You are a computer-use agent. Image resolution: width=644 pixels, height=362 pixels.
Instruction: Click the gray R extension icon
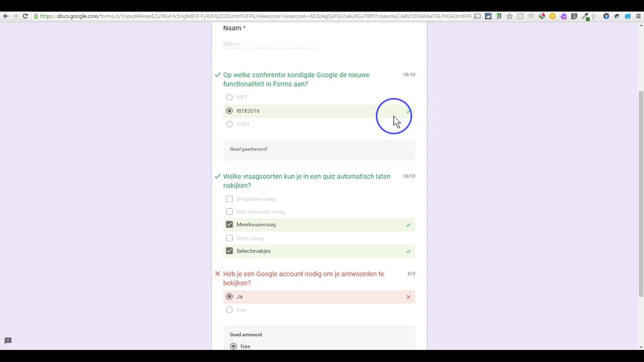pos(596,16)
